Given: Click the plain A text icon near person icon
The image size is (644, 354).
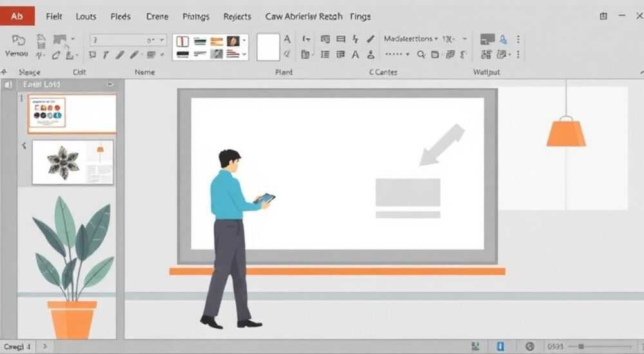Looking at the screenshot, I should click(355, 54).
